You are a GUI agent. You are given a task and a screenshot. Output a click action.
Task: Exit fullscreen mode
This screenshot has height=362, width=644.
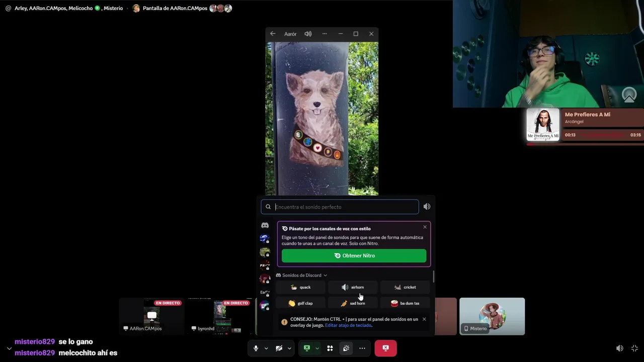click(x=634, y=348)
